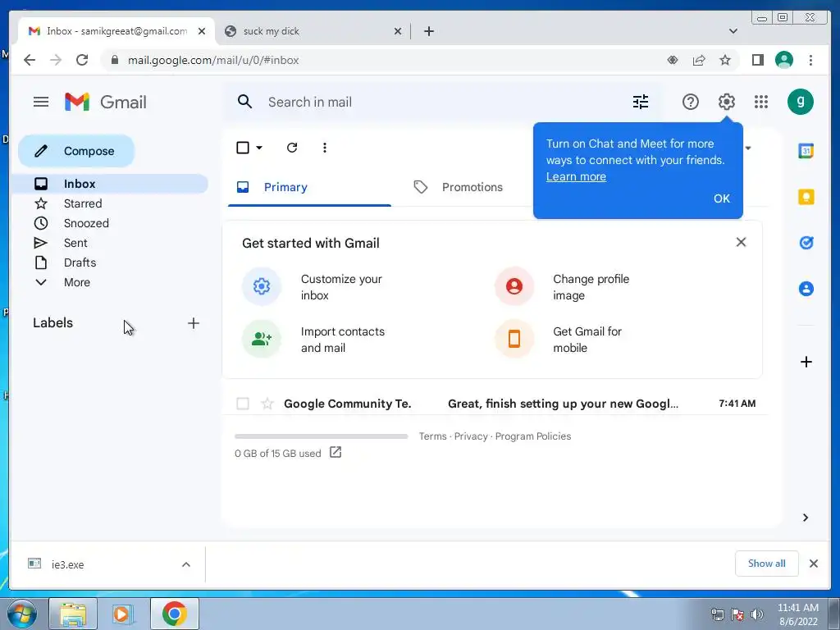Image resolution: width=840 pixels, height=630 pixels.
Task: Open the Gmail main menu hamburger icon
Action: [x=41, y=102]
